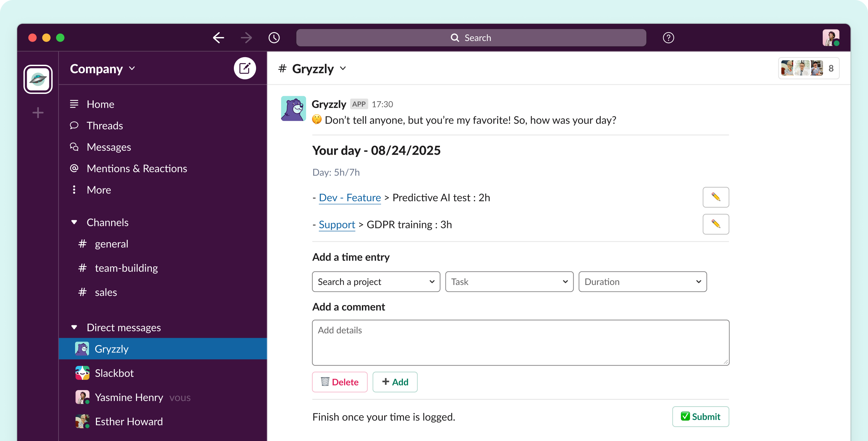Follow the Support project link
The width and height of the screenshot is (868, 441).
[337, 224]
